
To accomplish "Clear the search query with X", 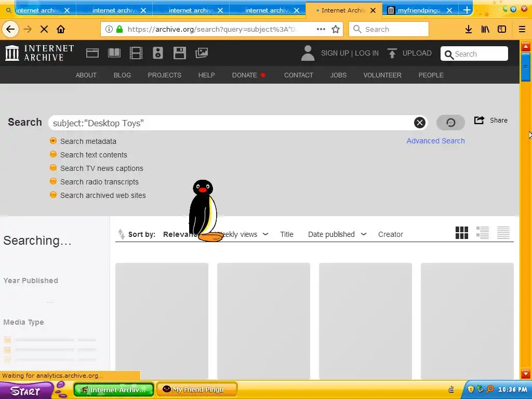I will pyautogui.click(x=420, y=123).
